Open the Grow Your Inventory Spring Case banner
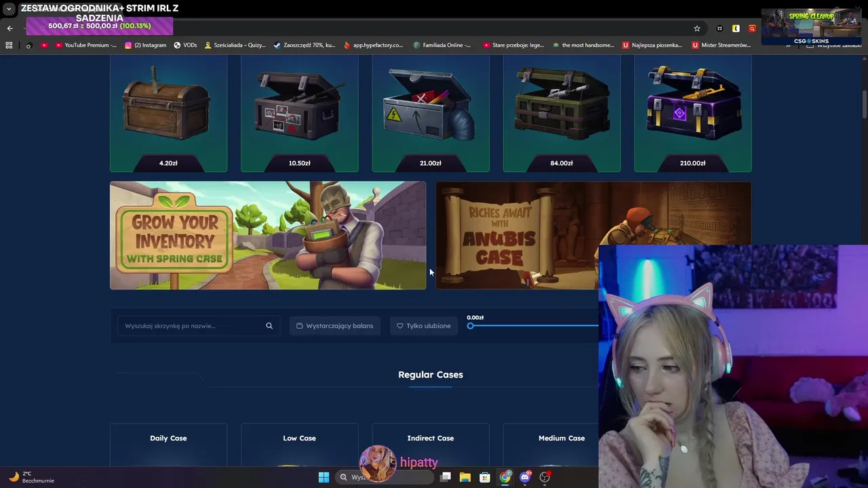Screen dimensions: 868x488 [x=268, y=235]
